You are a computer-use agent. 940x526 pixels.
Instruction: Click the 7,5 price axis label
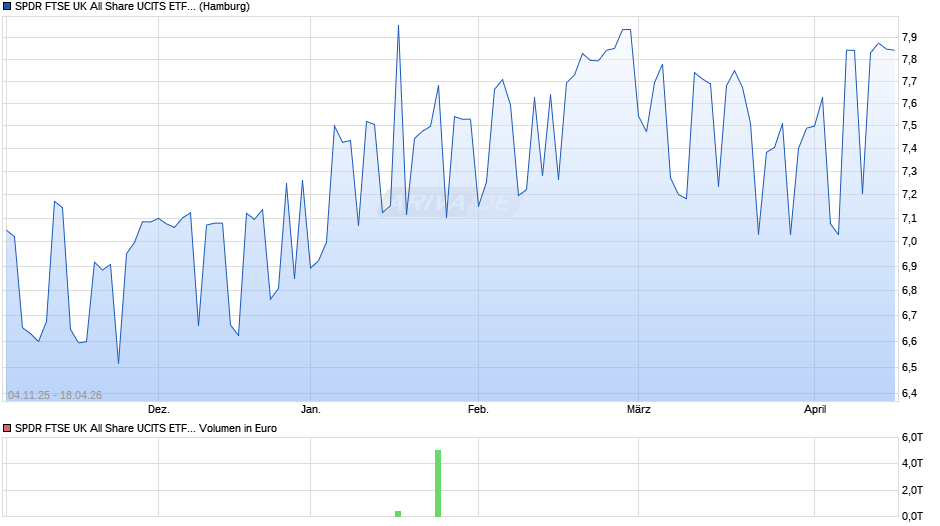(909, 126)
